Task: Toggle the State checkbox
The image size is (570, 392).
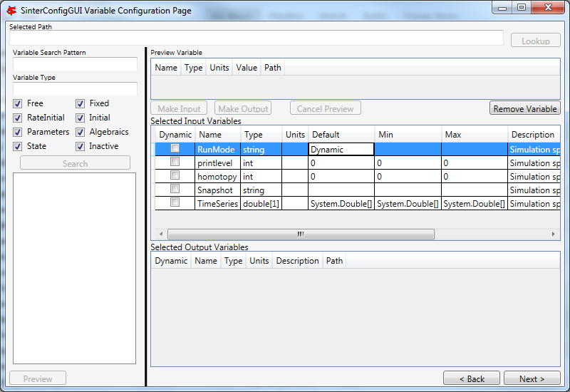Action: point(17,146)
